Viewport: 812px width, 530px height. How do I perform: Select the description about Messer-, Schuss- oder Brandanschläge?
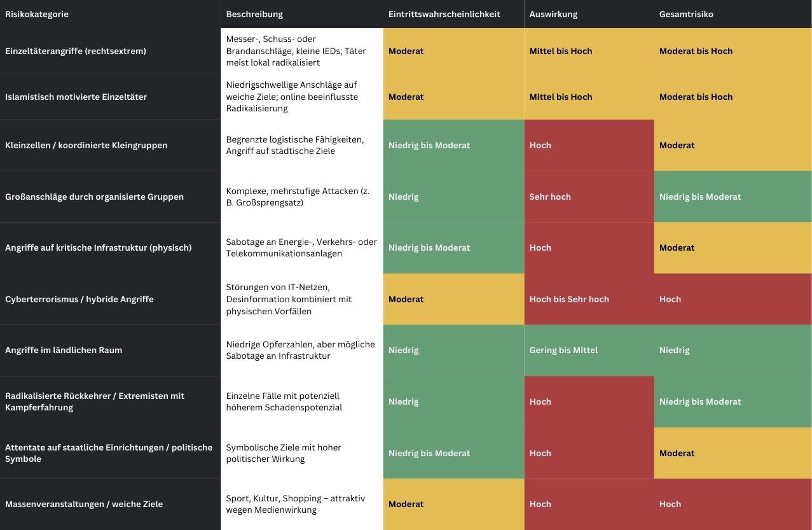point(296,51)
